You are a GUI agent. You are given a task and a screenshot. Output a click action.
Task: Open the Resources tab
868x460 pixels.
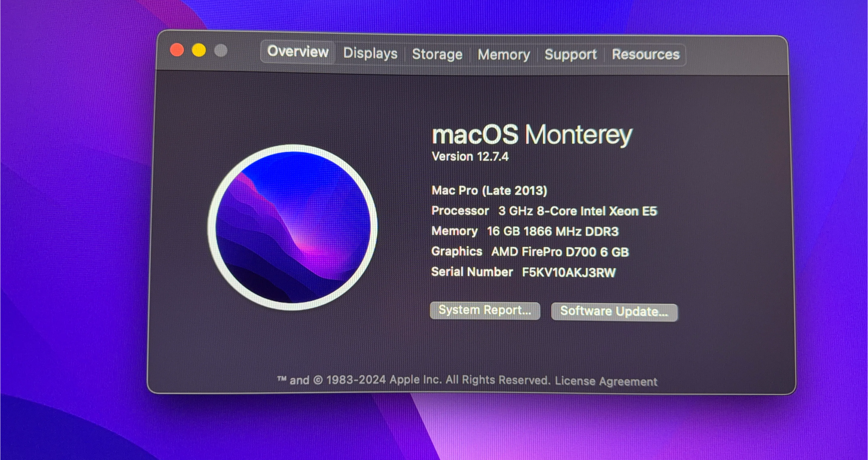point(646,54)
